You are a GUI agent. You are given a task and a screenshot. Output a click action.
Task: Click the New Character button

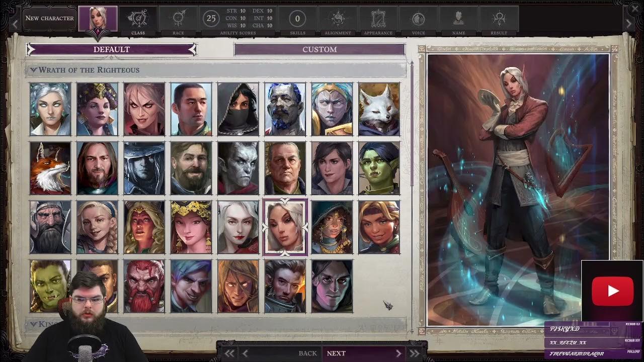49,18
